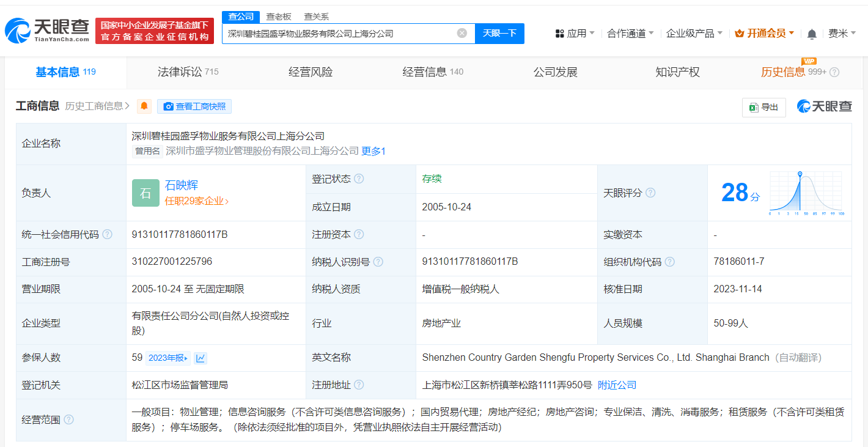Switch to 查关系 search tab
Viewport: 868px width, 447px height.
click(x=317, y=17)
